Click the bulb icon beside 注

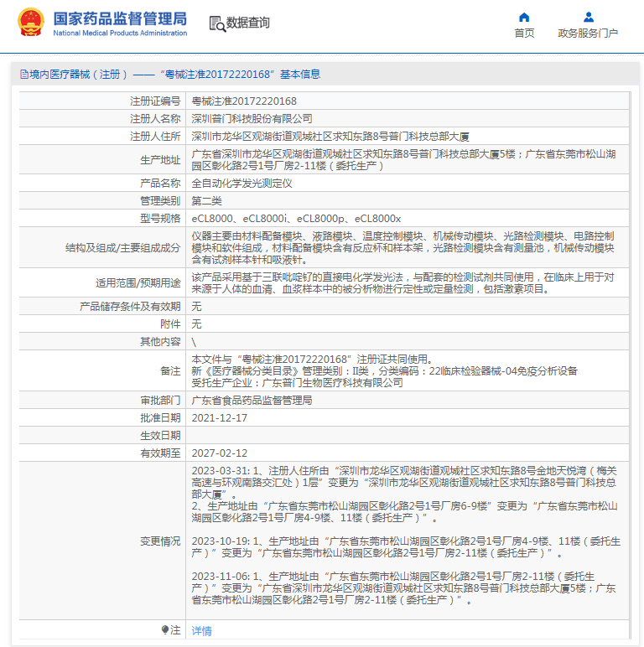pyautogui.click(x=164, y=629)
